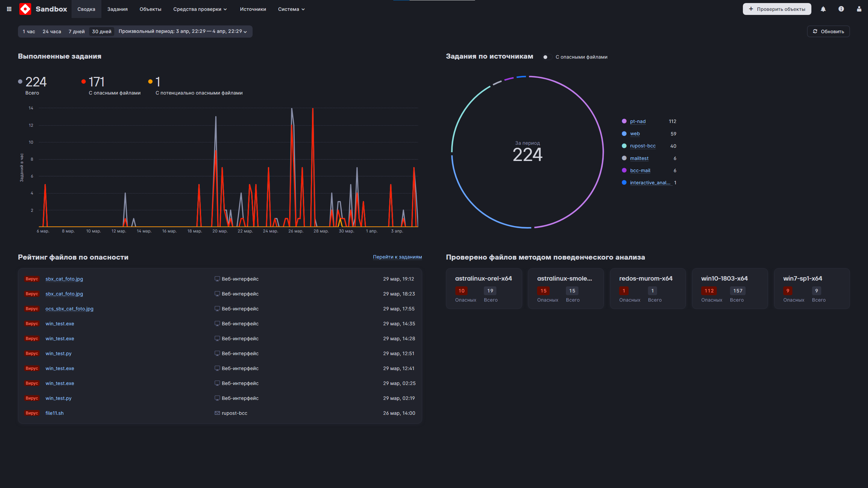Viewport: 868px width, 488px height.
Task: Click envelope icon beside rupost-bcc source
Action: click(217, 413)
